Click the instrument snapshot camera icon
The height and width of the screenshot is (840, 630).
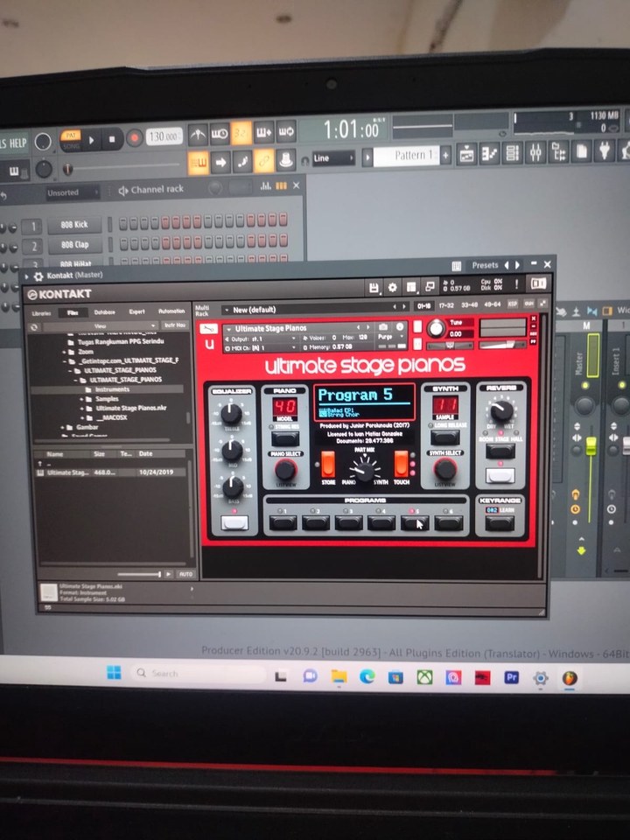coord(383,326)
